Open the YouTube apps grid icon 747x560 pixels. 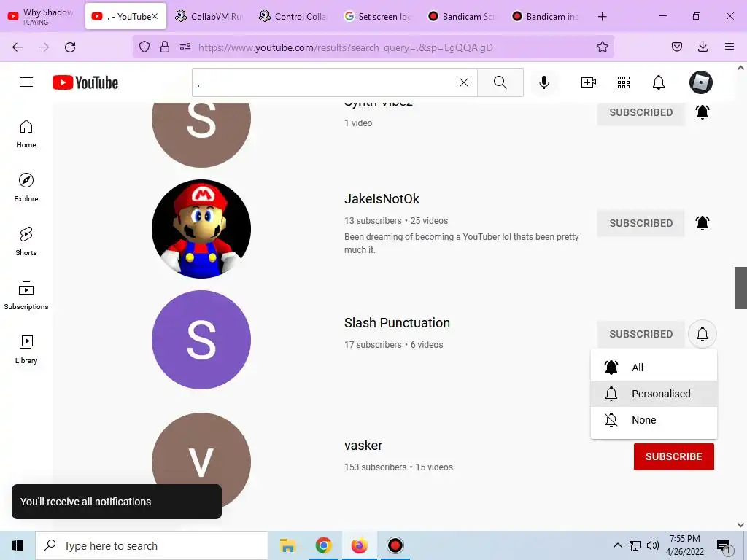point(624,82)
